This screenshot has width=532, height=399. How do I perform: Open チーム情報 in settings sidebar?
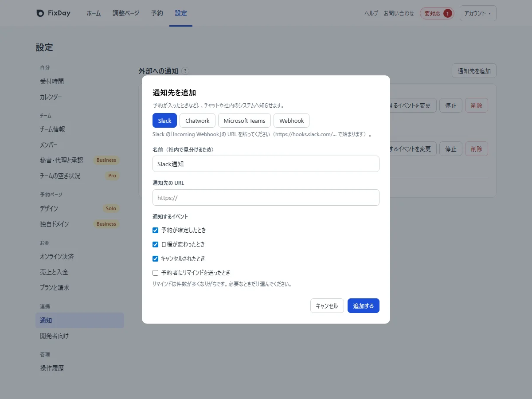click(x=80, y=129)
